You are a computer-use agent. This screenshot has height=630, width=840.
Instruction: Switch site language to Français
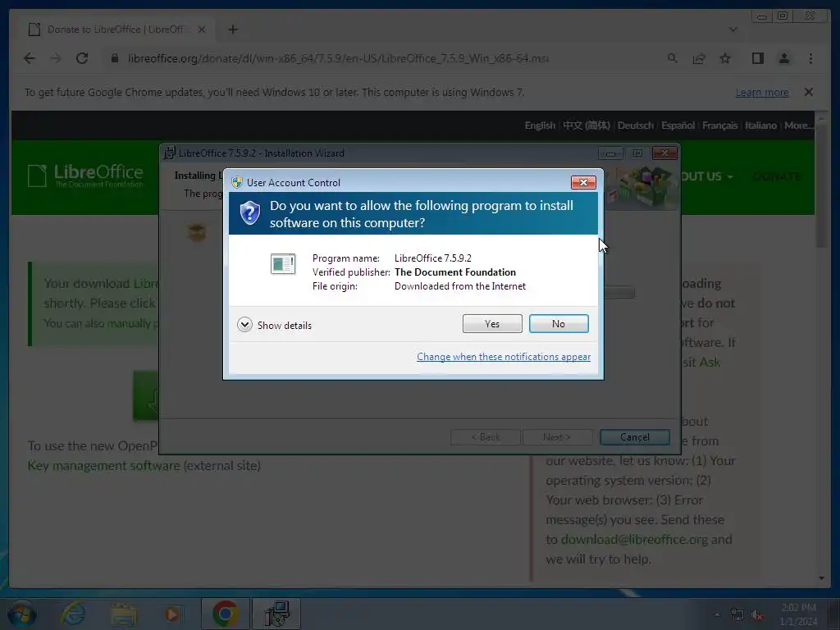pos(719,126)
